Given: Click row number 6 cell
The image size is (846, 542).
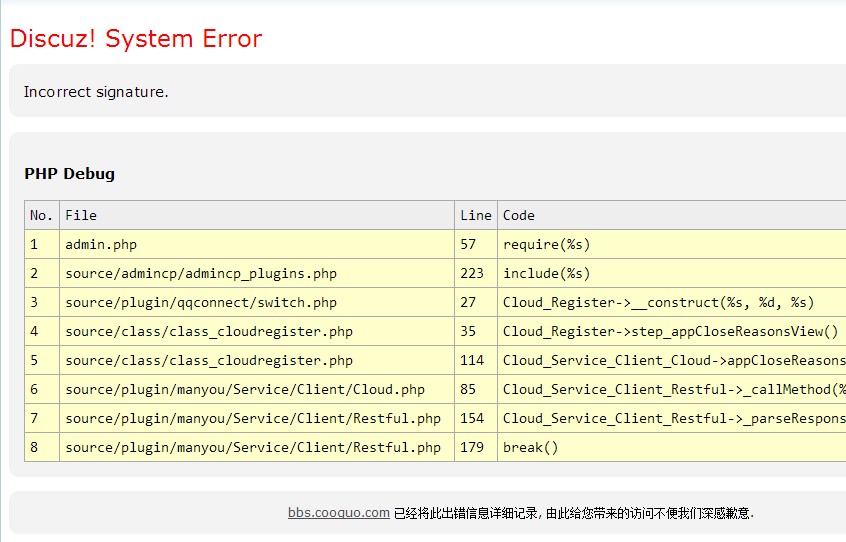Looking at the screenshot, I should tap(42, 389).
